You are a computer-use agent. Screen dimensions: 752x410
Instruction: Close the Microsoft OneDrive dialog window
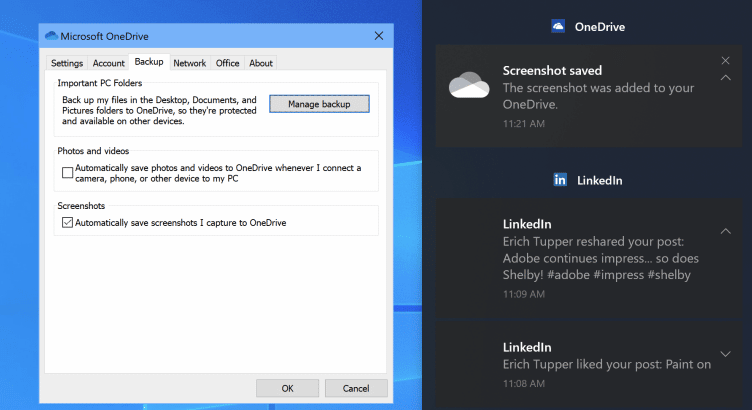(x=379, y=36)
